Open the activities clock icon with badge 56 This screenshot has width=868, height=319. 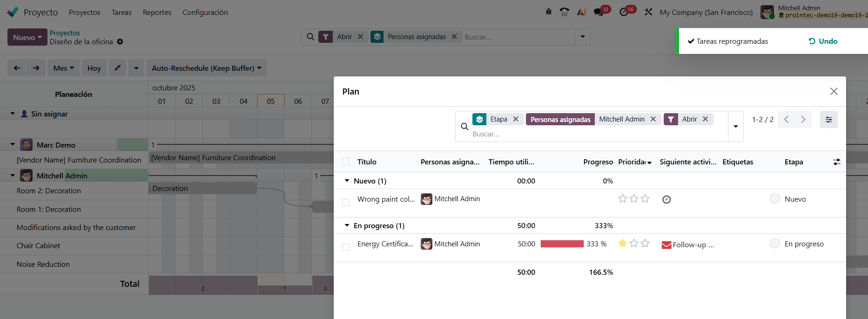point(624,12)
